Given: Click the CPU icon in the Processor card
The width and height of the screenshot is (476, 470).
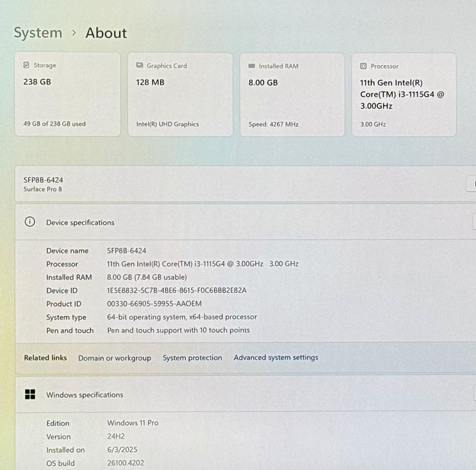Looking at the screenshot, I should point(363,66).
